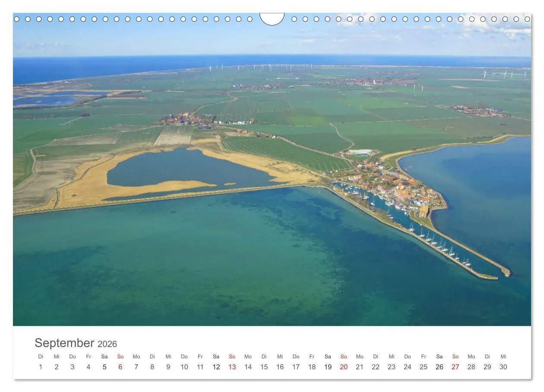Select Saturday date 19
This screenshot has width=544, height=392.
coord(328,367)
